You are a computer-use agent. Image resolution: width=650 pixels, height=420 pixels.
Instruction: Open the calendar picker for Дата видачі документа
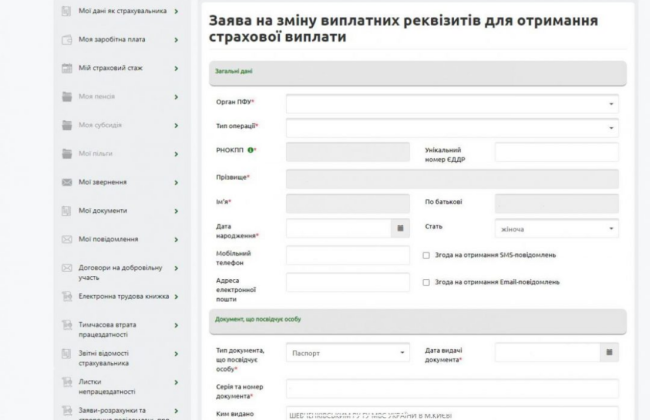tap(609, 352)
